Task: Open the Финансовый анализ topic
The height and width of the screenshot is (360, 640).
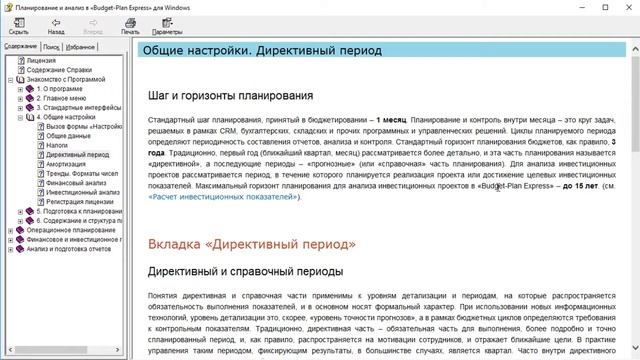Action: 76,183
